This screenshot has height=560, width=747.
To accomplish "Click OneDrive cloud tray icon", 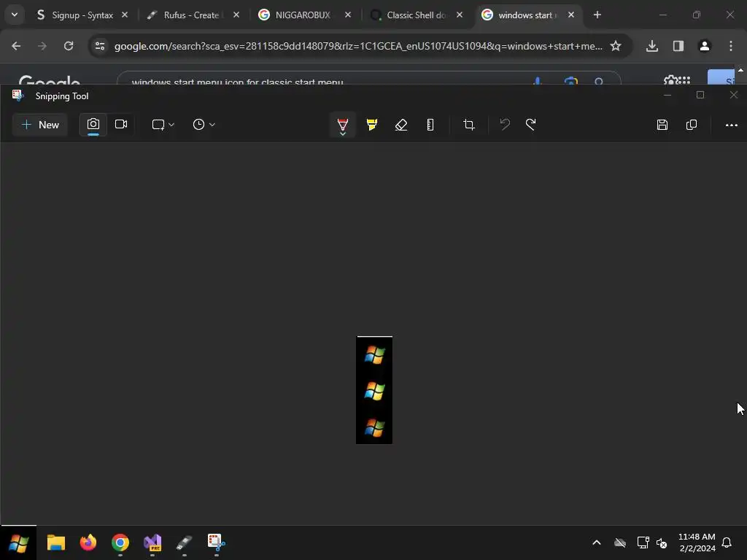I will [620, 542].
